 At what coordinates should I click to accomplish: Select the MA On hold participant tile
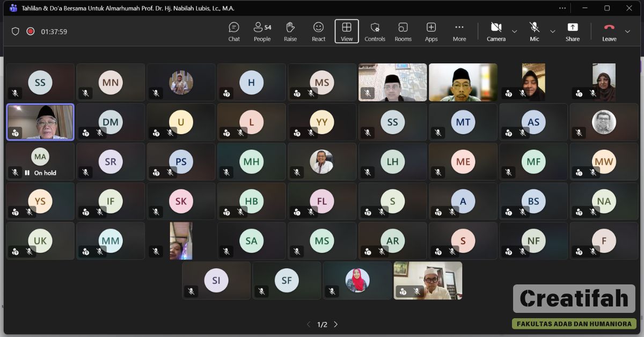[40, 162]
